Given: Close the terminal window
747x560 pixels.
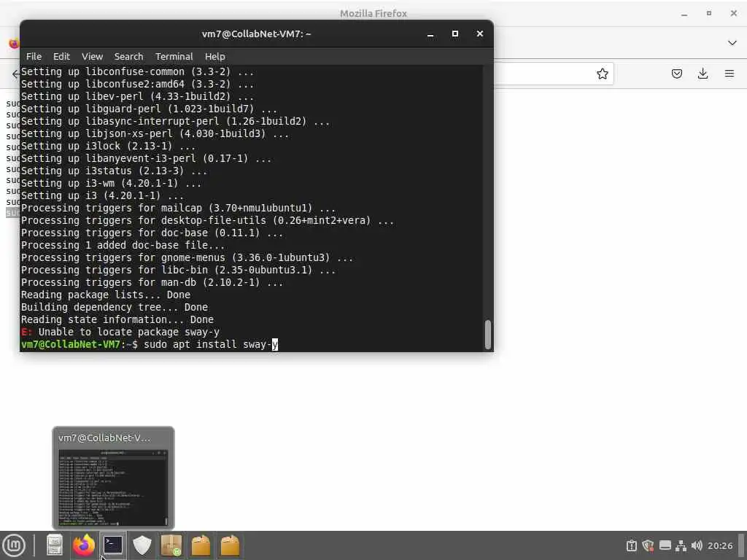Looking at the screenshot, I should click(480, 34).
